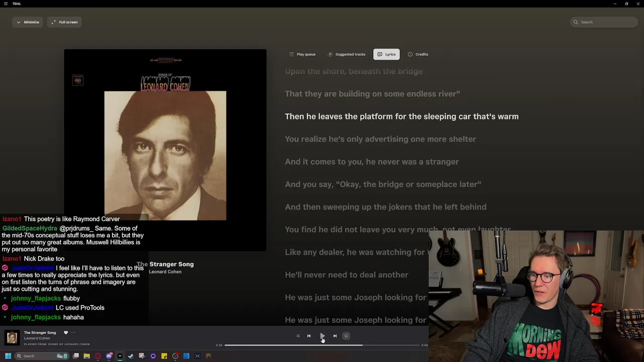
Task: Click the song progress bar
Action: 322,345
